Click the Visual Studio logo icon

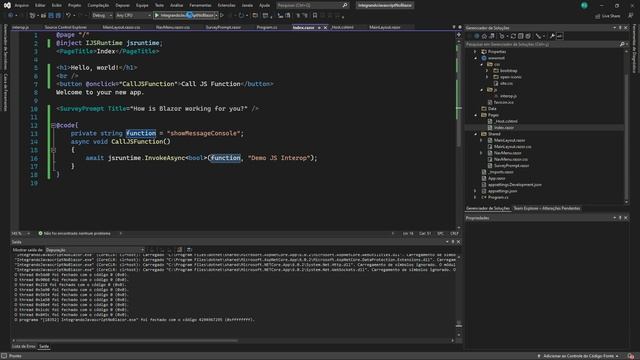[x=7, y=5]
